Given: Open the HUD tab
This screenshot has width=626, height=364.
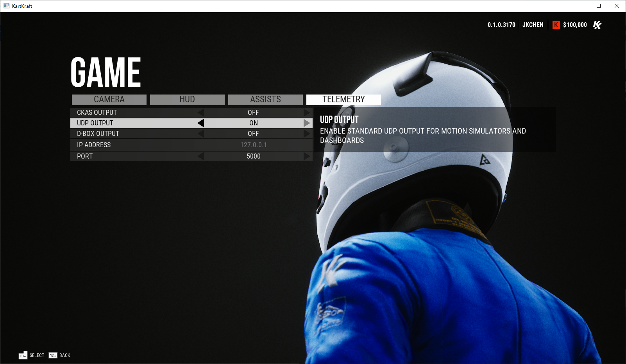Looking at the screenshot, I should point(187,100).
